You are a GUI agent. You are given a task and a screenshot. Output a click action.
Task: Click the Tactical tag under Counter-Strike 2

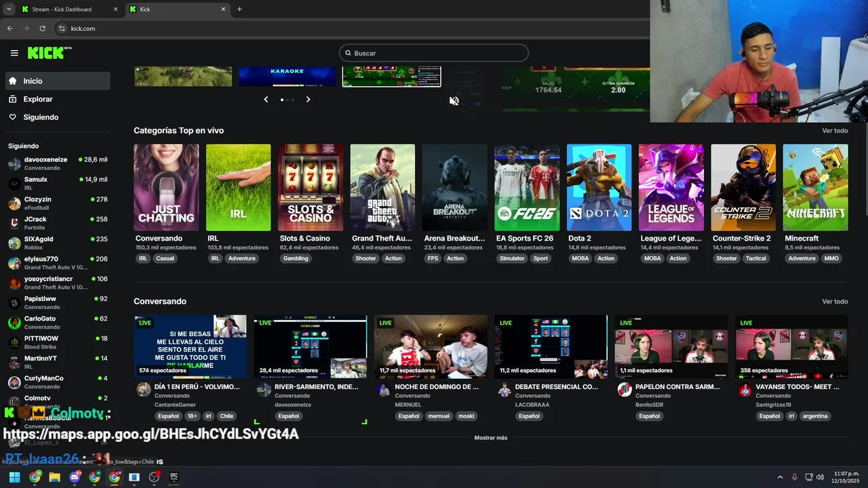tap(755, 258)
